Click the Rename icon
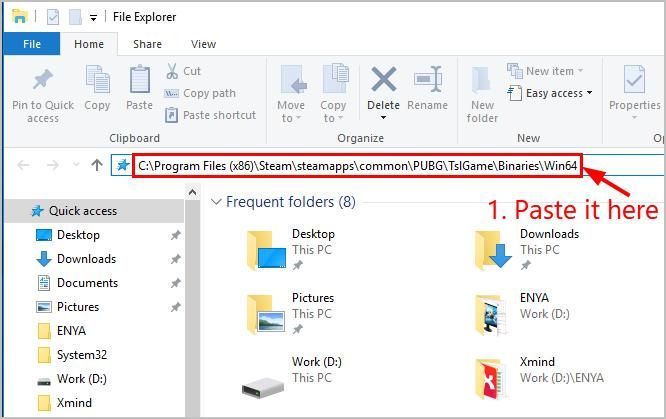 (x=428, y=79)
